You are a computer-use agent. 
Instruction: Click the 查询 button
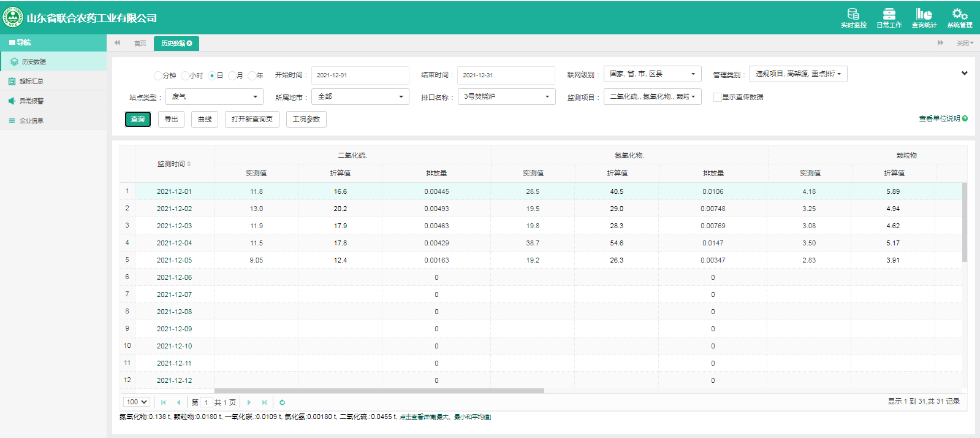coord(138,119)
